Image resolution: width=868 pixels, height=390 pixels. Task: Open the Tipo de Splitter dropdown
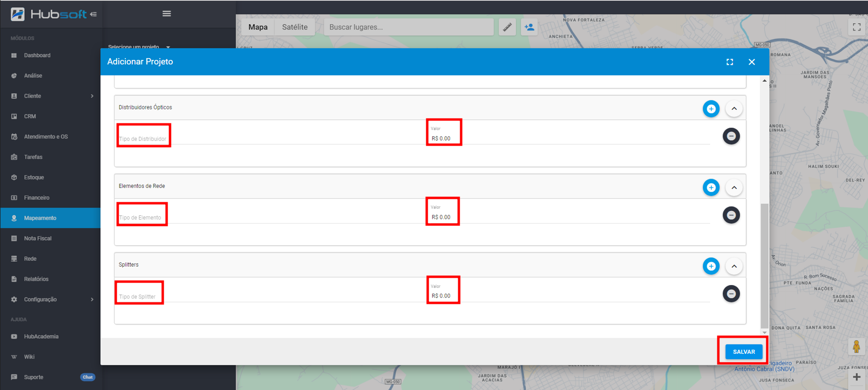point(270,296)
